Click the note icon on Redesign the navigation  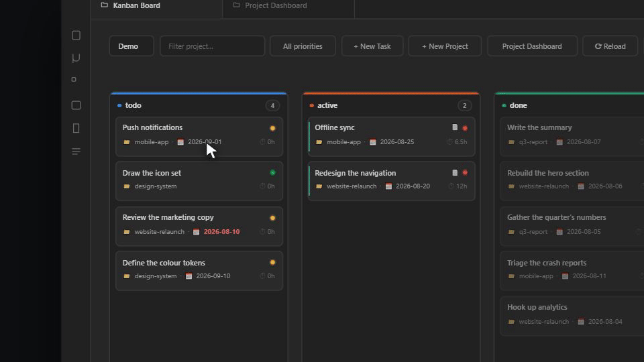[x=455, y=172]
